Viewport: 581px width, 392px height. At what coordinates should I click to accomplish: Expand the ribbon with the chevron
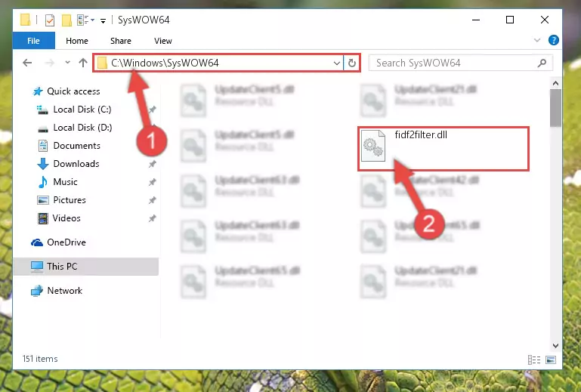[x=537, y=40]
